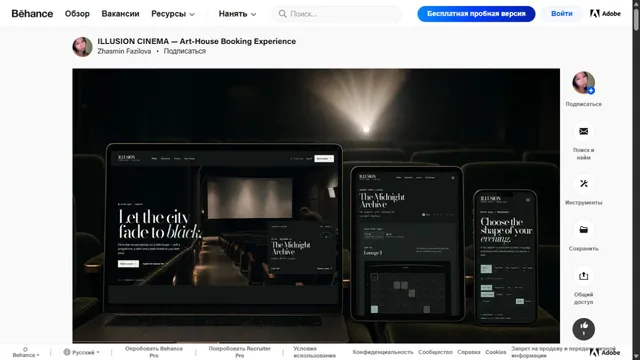The image size is (640, 360).
Task: Go to Вакансии section
Action: coord(120,14)
